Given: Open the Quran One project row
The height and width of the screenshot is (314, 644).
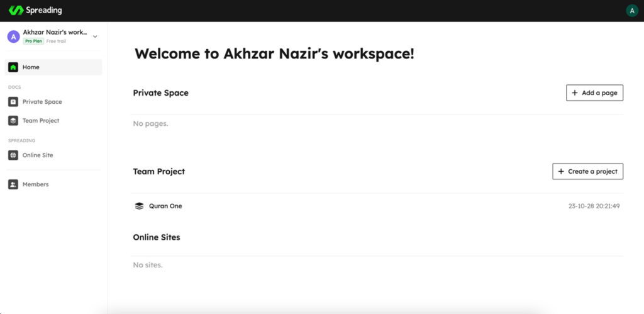Looking at the screenshot, I should coord(377,206).
